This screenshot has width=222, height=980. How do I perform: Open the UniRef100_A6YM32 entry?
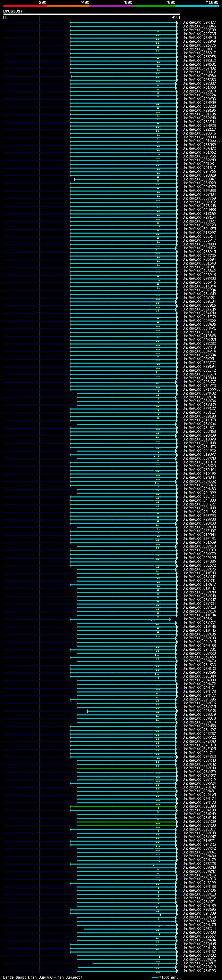199,68
